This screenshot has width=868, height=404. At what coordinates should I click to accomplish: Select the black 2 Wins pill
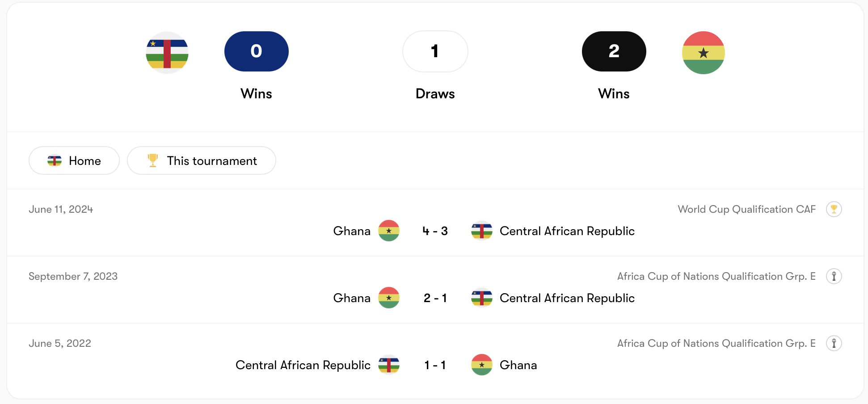(x=614, y=51)
